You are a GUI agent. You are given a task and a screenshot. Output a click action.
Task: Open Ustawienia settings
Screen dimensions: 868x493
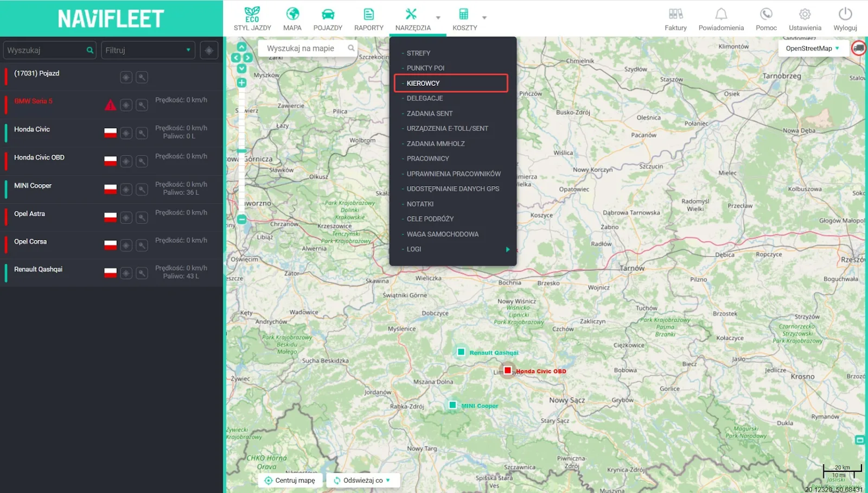pyautogui.click(x=805, y=19)
